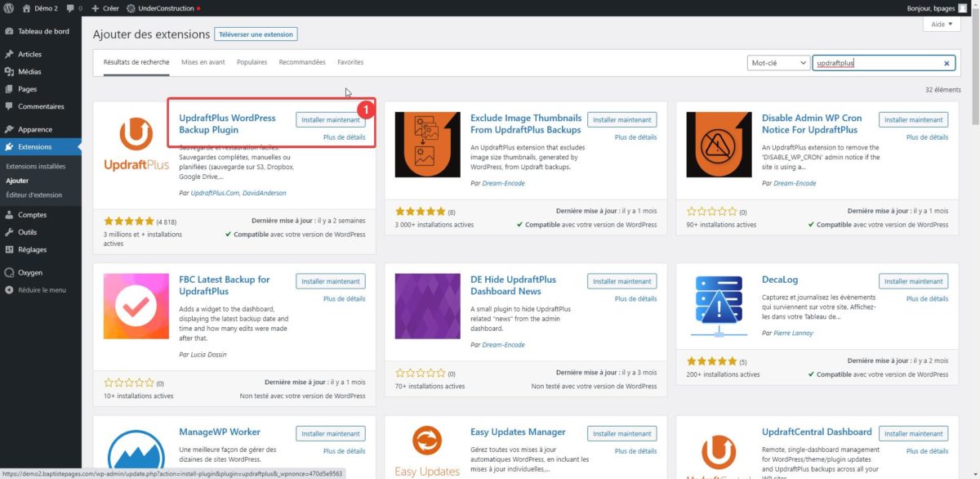Screen dimensions: 980x479
Task: Open the Extensions menu
Action: coord(41,147)
